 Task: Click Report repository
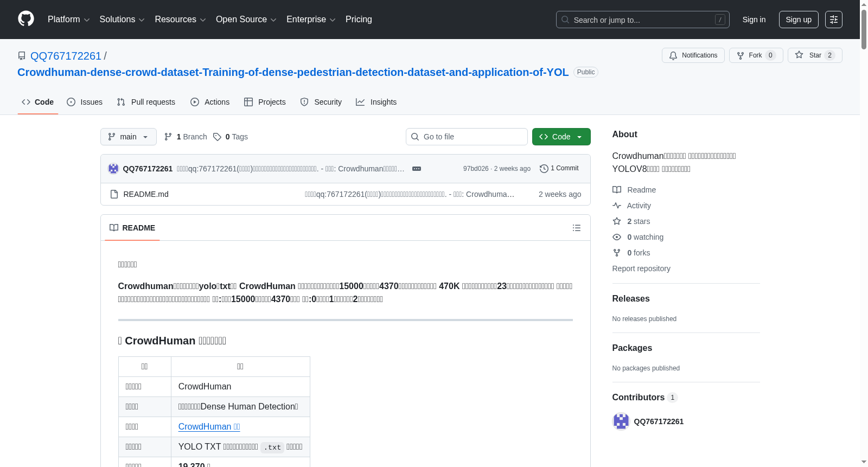tap(641, 268)
